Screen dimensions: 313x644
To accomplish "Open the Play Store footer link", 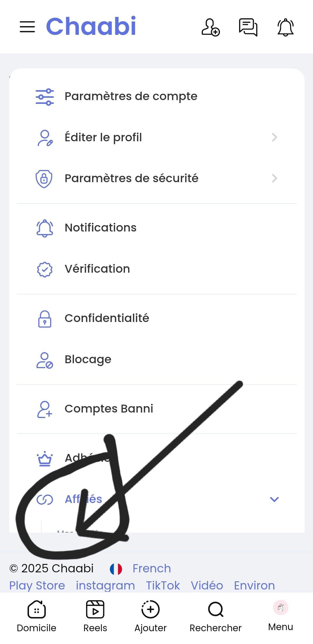I will (37, 585).
